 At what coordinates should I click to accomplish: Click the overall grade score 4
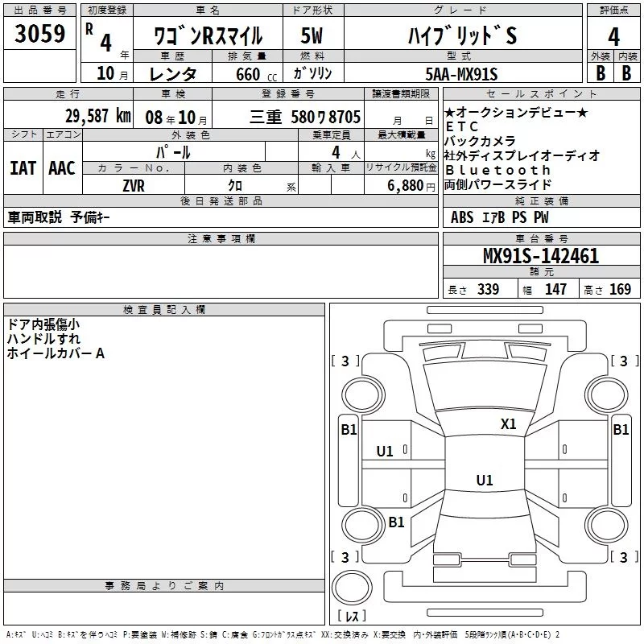coord(613,36)
